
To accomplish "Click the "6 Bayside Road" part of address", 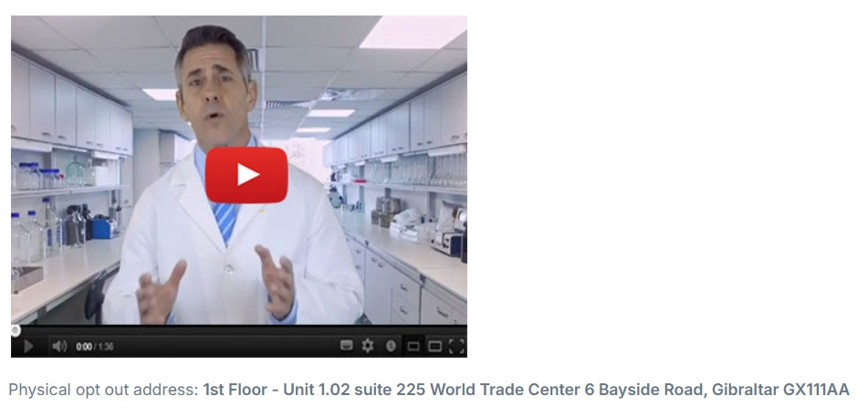I will (645, 390).
